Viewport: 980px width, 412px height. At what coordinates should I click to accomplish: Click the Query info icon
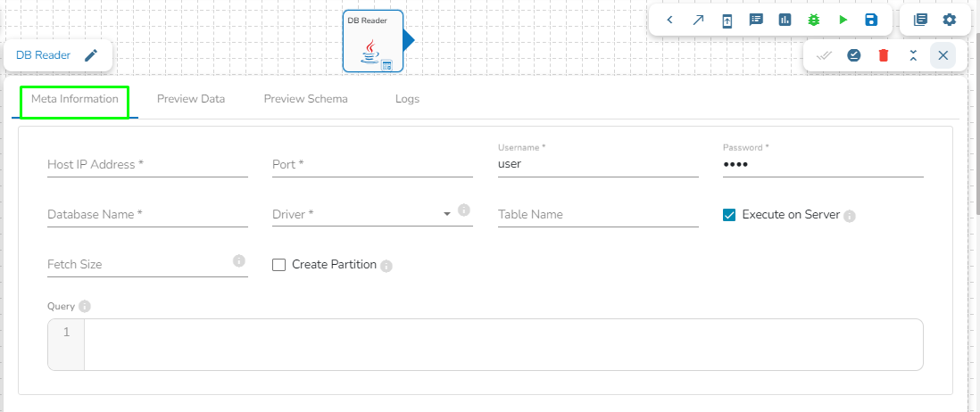point(85,306)
